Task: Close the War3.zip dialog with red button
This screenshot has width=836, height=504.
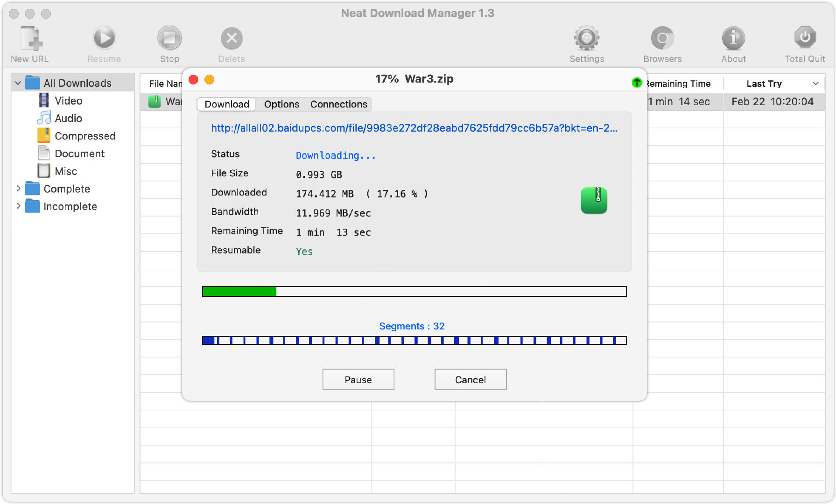Action: tap(194, 80)
